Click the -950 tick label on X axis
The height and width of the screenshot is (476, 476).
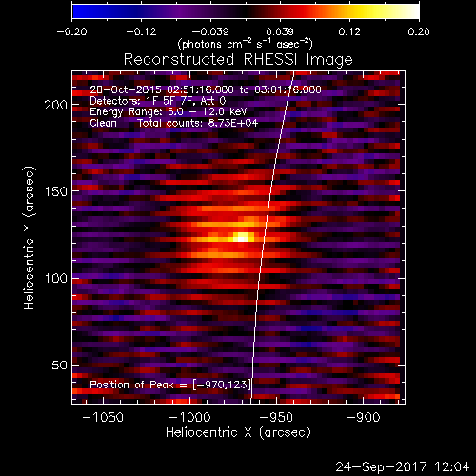276,417
